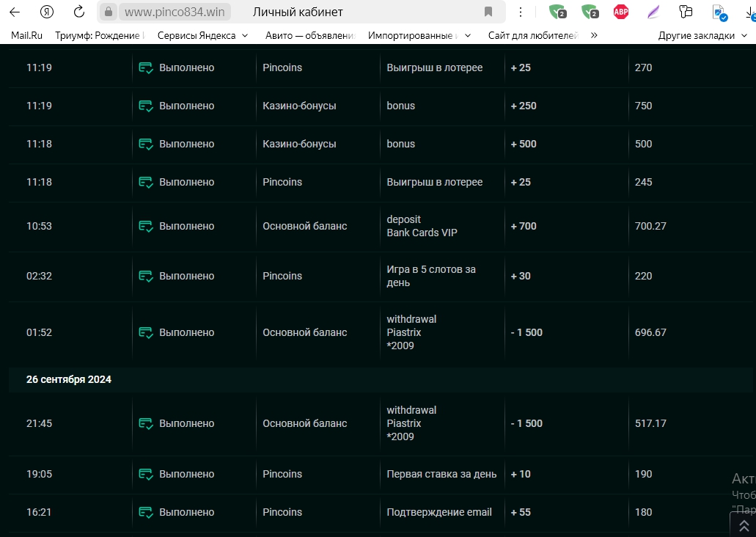
Task: Click the + 700 deposit amount
Action: click(524, 226)
